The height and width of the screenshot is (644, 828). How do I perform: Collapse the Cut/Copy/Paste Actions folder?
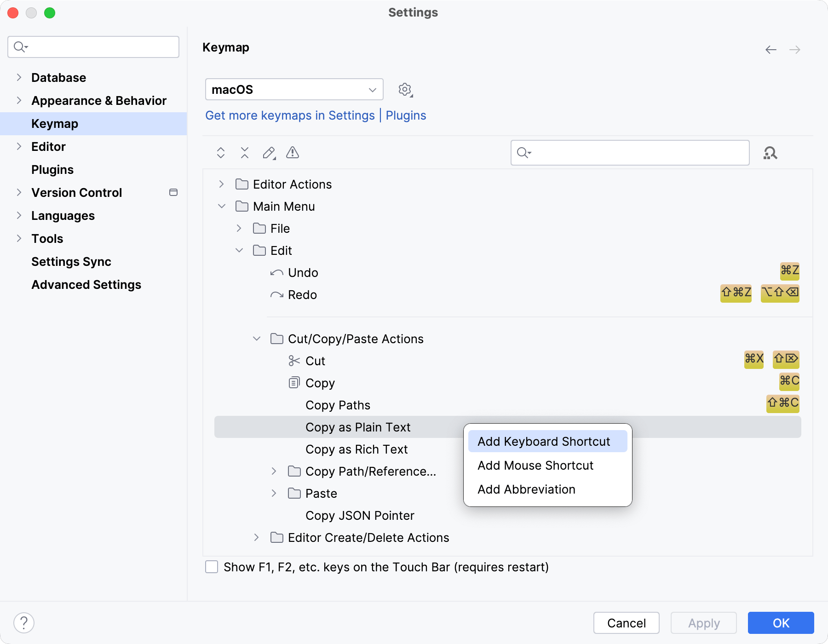coord(256,339)
